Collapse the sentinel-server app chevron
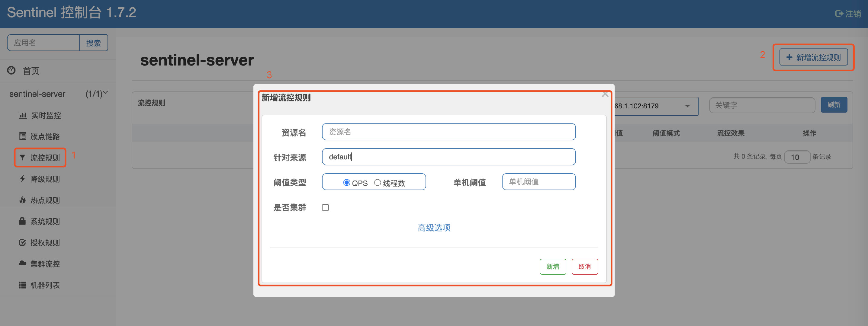The width and height of the screenshot is (868, 326). pyautogui.click(x=105, y=92)
